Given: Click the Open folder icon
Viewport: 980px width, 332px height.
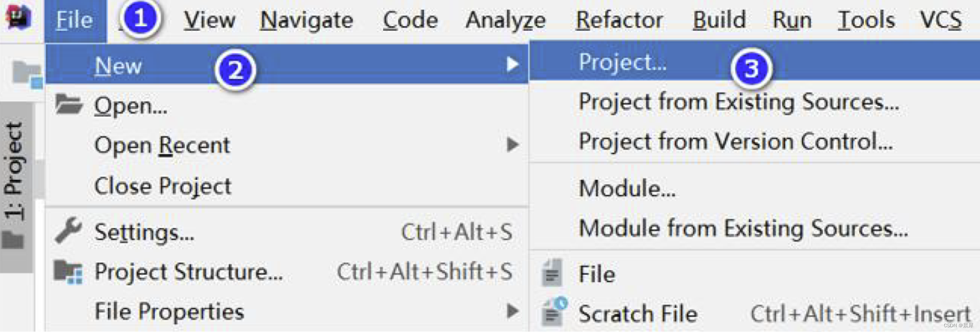Looking at the screenshot, I should (68, 104).
